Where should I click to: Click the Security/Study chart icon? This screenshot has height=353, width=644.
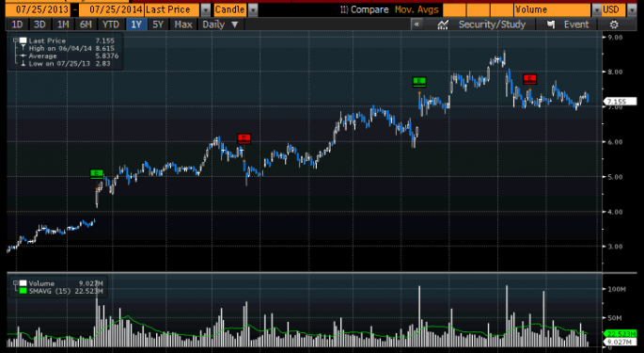point(443,24)
